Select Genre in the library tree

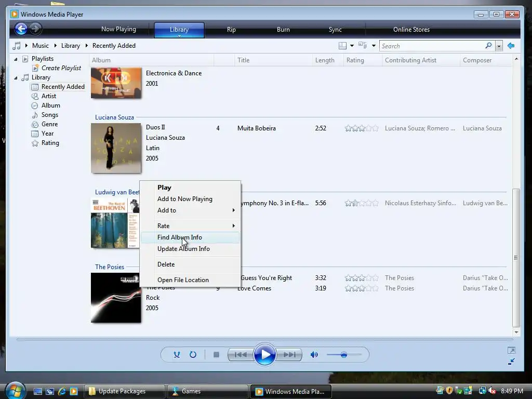pyautogui.click(x=49, y=124)
